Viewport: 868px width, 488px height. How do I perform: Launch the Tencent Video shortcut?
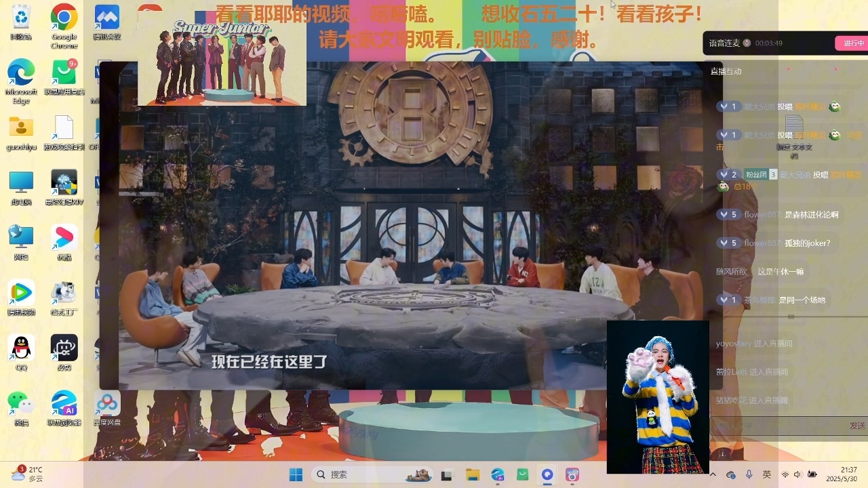[21, 298]
